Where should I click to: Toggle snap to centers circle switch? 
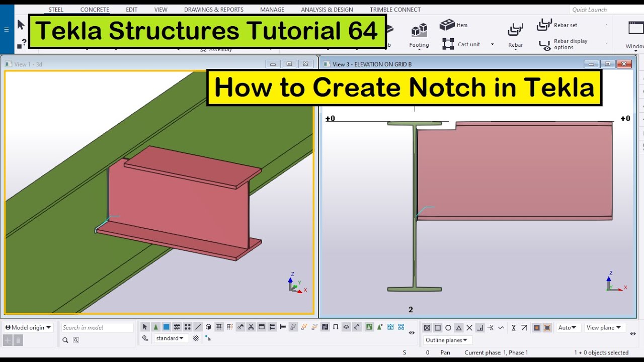pos(448,328)
